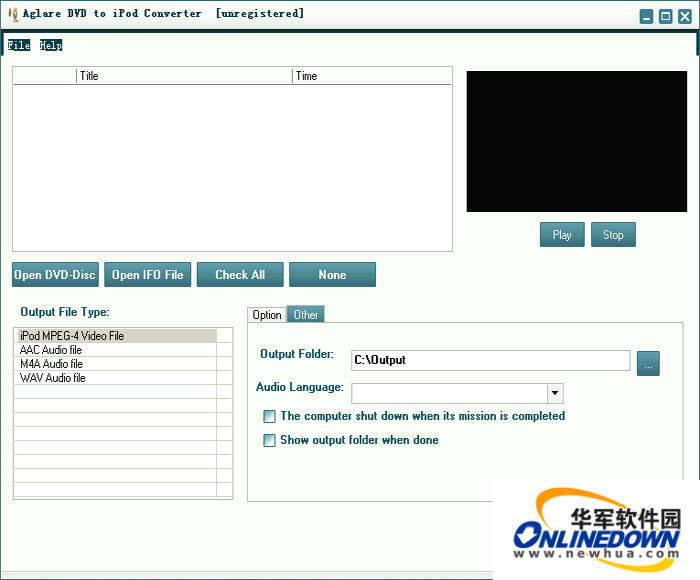The image size is (700, 580).
Task: Open the Help menu
Action: click(x=51, y=45)
